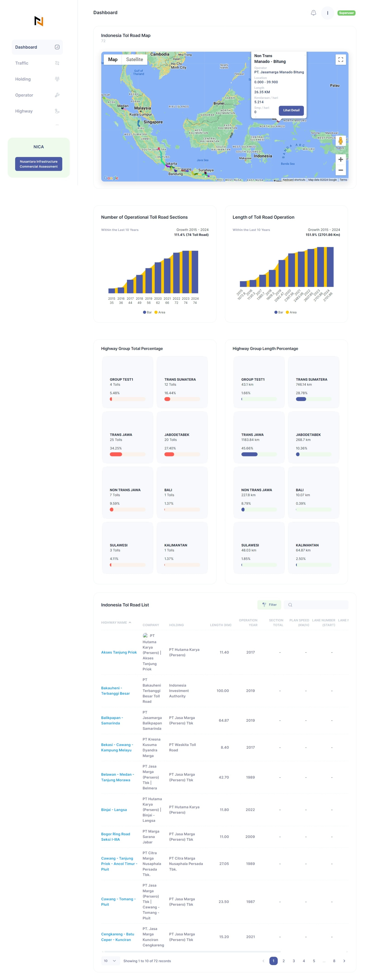Viewport: 368px width, 980px height.
Task: Click the Lihat Detail button
Action: point(291,110)
